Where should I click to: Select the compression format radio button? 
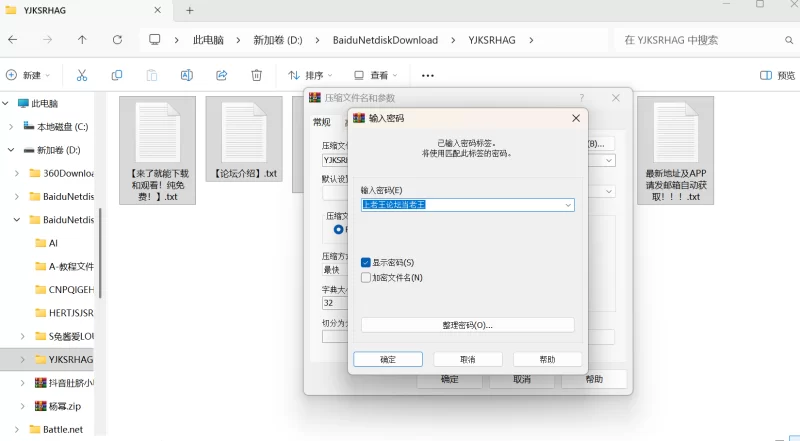(338, 230)
